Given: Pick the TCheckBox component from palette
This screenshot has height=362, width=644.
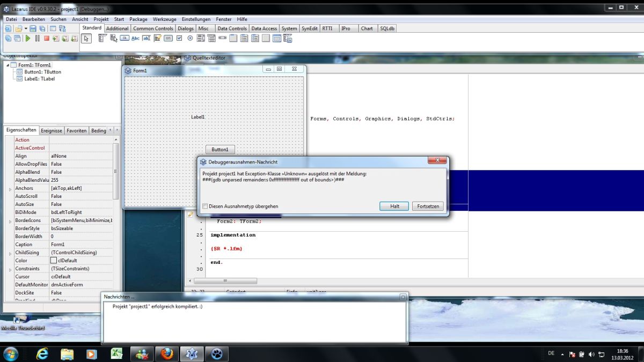Looking at the screenshot, I should [179, 38].
